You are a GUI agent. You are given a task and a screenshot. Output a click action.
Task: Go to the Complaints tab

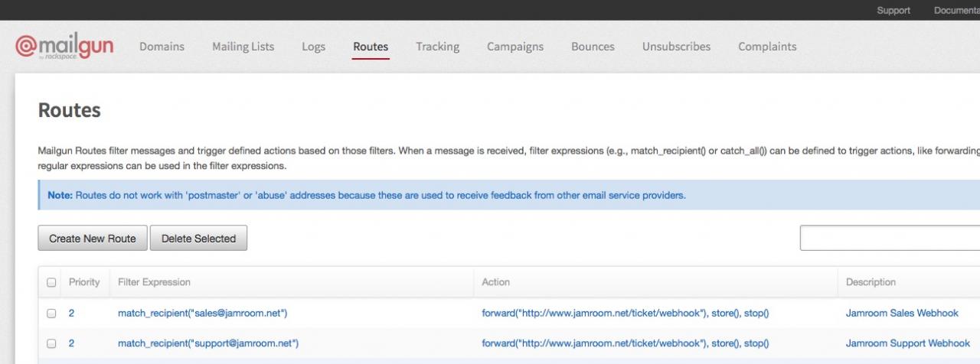tap(767, 47)
